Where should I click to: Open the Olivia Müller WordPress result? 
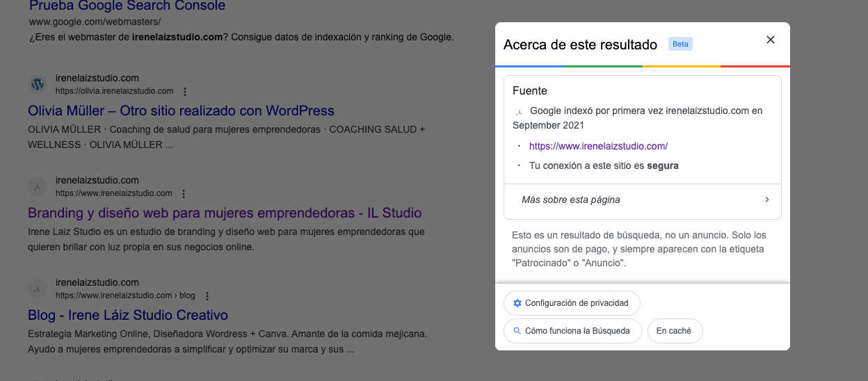tap(181, 111)
